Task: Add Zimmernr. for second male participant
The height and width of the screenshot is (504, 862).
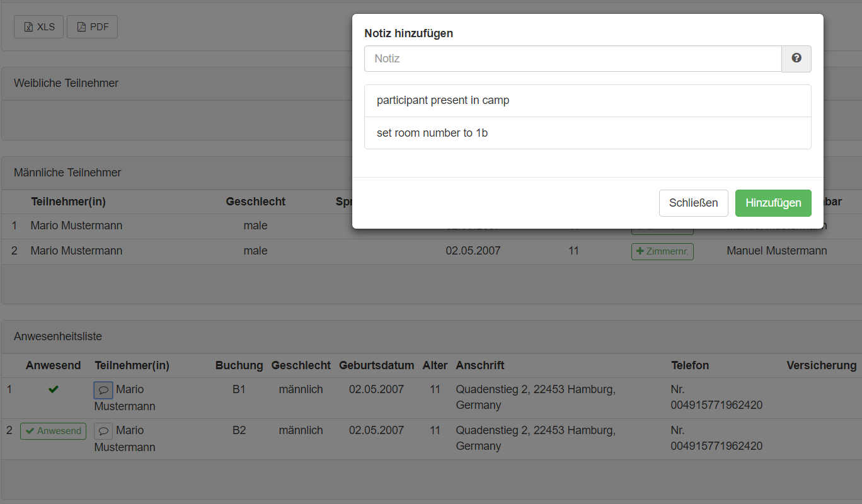Action: 662,251
